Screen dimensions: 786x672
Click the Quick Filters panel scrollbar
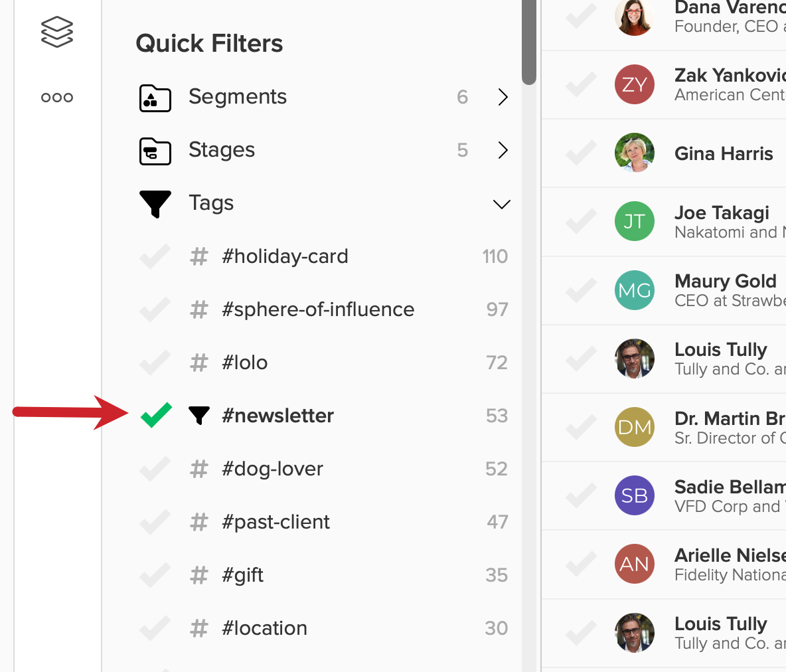(x=528, y=42)
